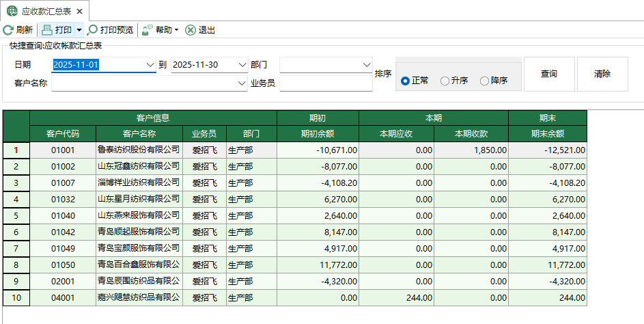Click the -10,671.00 opening balance cell
This screenshot has height=324, width=644.
click(x=318, y=150)
